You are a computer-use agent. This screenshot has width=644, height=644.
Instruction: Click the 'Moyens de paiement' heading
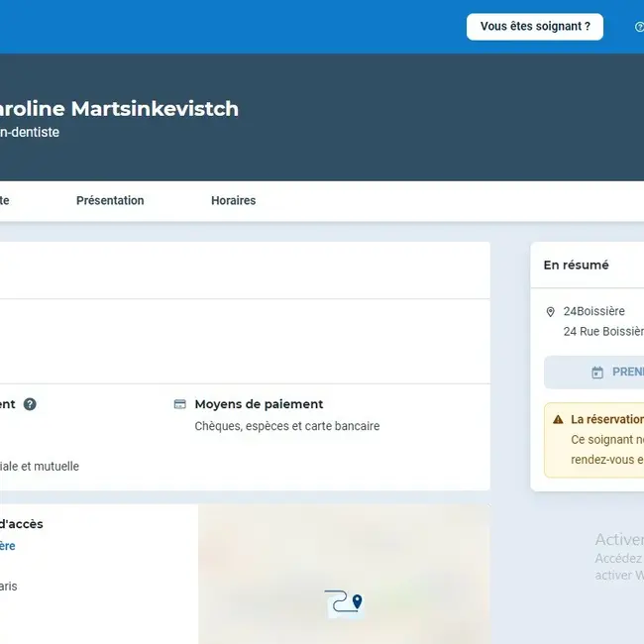point(259,404)
